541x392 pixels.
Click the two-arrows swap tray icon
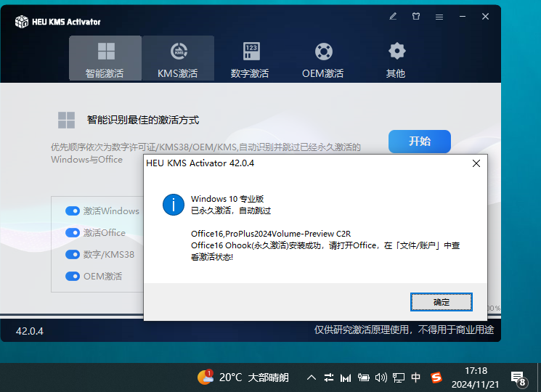pos(329,377)
